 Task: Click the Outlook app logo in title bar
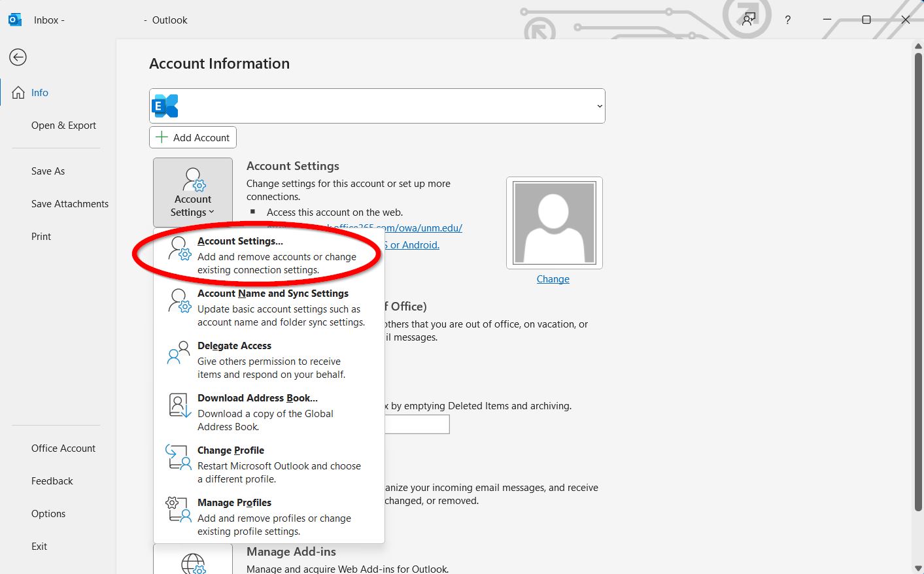[14, 20]
